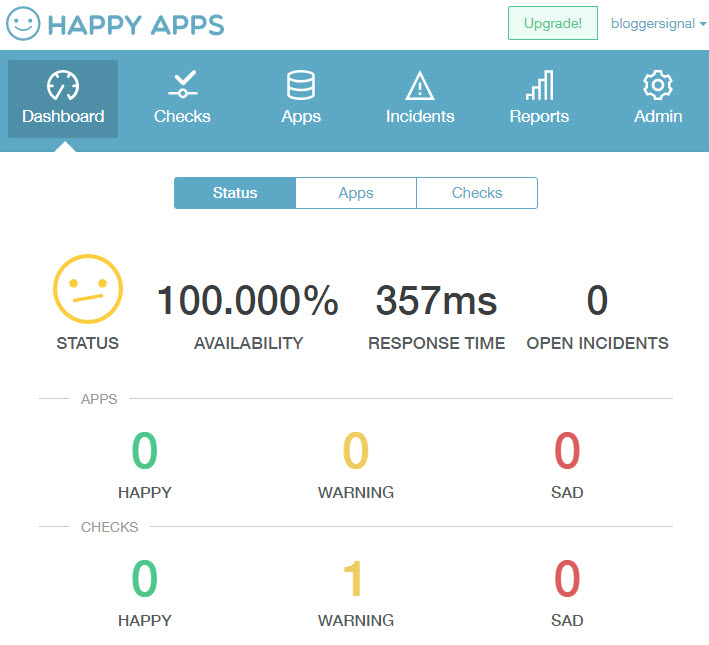Viewport: 709px width, 645px height.
Task: Click the 100.000% availability value
Action: 248,301
